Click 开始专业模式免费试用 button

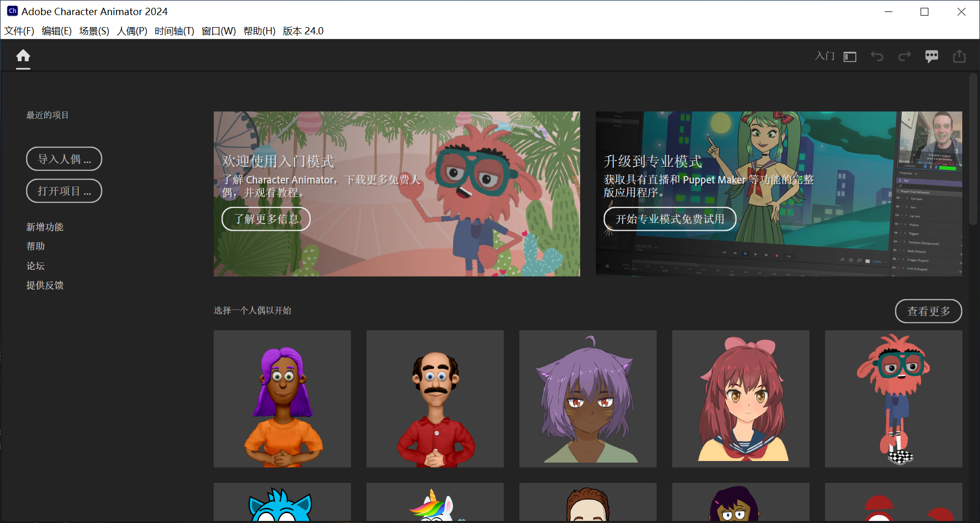pos(670,219)
